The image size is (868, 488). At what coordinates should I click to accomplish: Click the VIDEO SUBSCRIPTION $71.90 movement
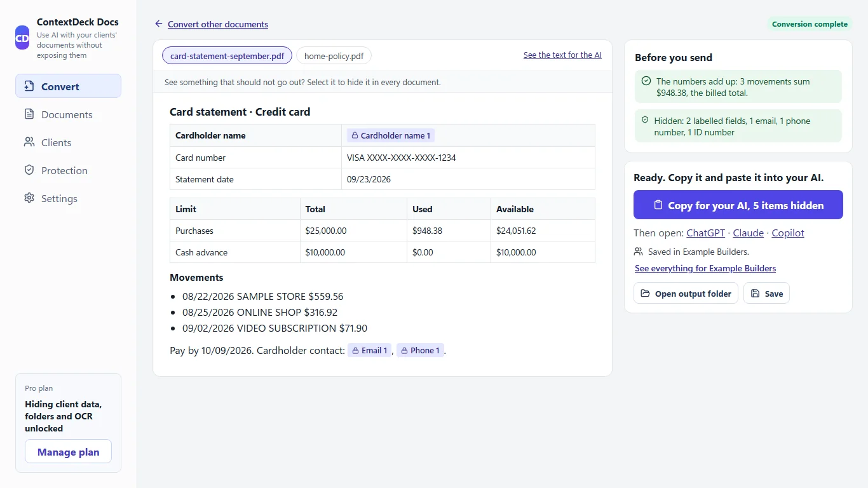tap(275, 329)
